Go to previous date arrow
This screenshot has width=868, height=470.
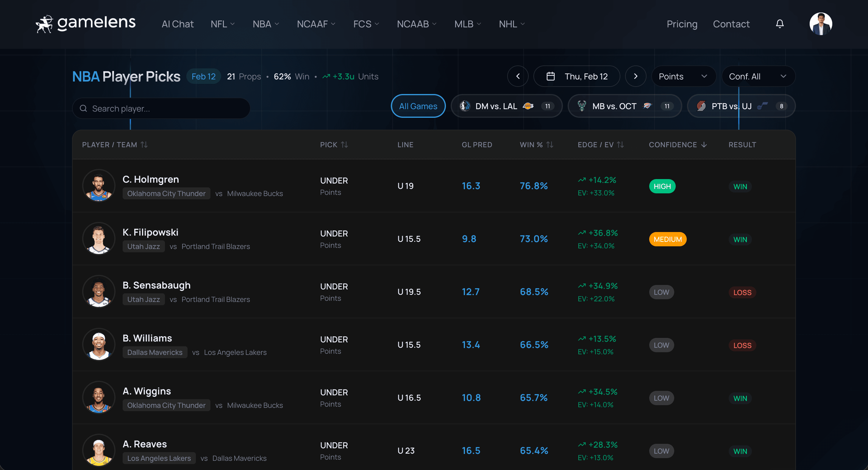tap(518, 76)
